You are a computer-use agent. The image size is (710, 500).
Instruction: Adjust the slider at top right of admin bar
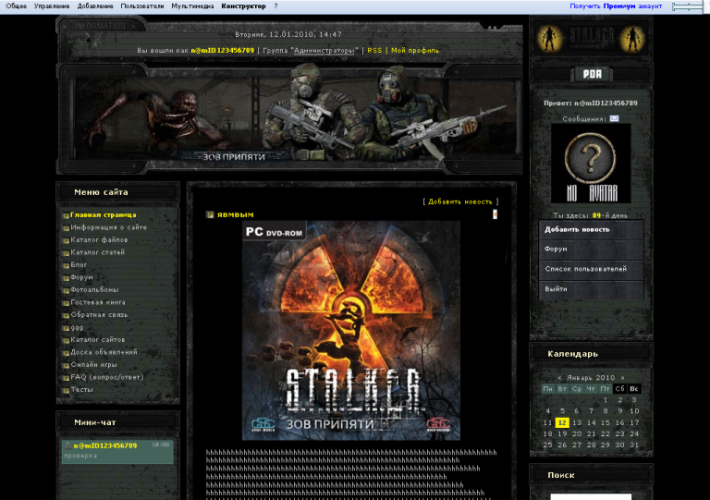(x=687, y=6)
